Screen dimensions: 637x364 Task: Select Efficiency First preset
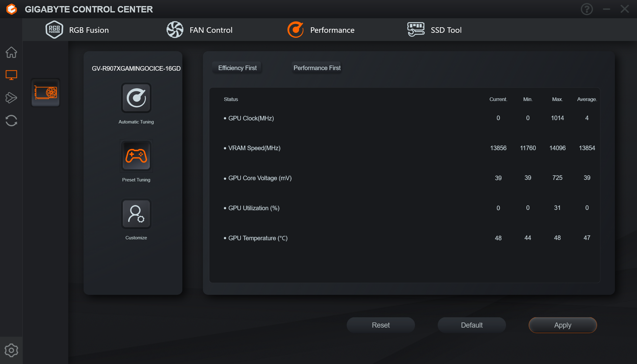point(237,68)
